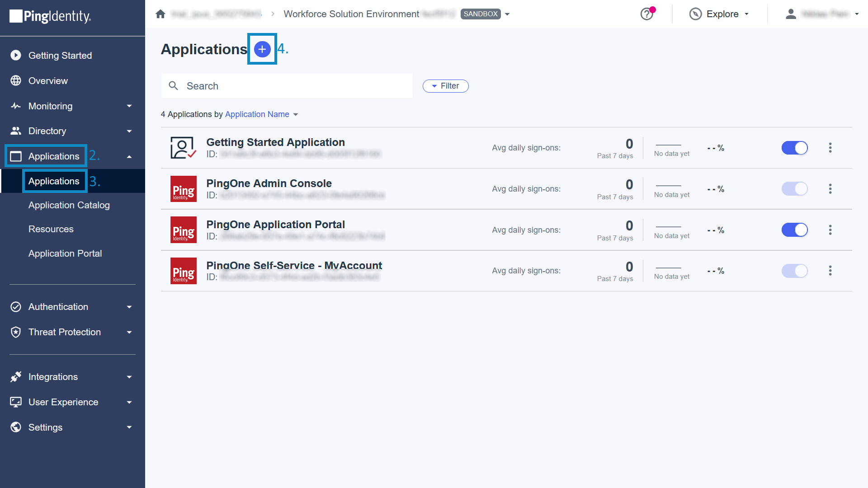Viewport: 868px width, 488px height.
Task: Open more options for PingOne Application Portal
Action: point(830,230)
